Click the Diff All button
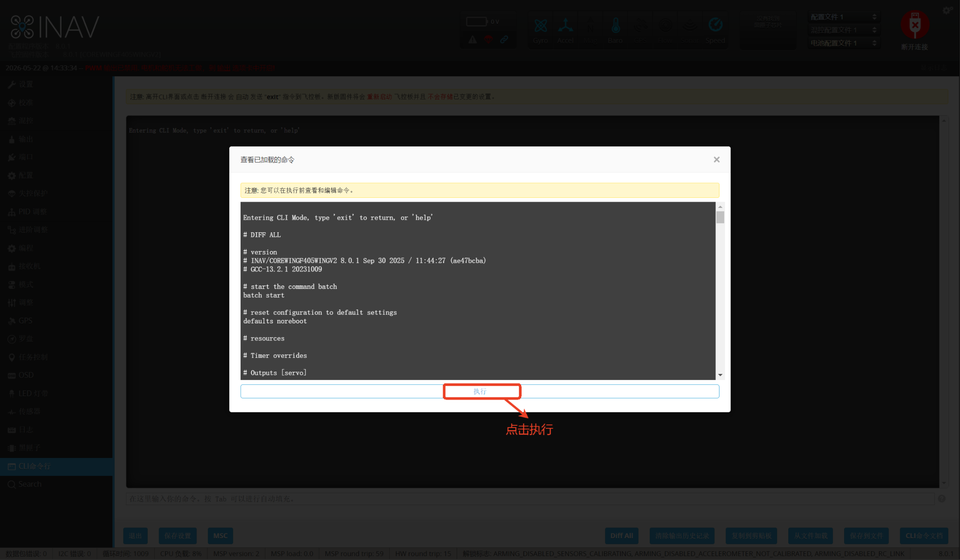This screenshot has width=960, height=560. pyautogui.click(x=621, y=536)
